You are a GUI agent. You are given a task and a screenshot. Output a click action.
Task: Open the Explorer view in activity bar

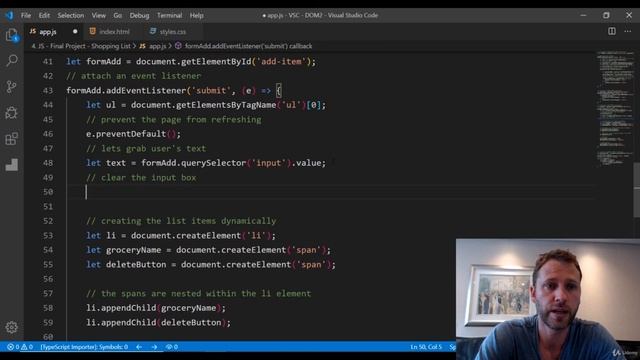pyautogui.click(x=11, y=35)
